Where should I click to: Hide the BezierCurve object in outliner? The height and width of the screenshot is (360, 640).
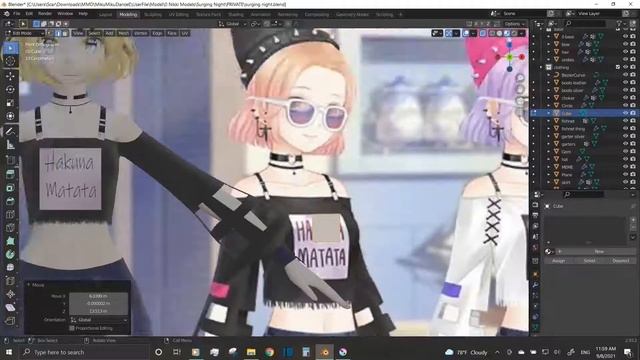[625, 75]
